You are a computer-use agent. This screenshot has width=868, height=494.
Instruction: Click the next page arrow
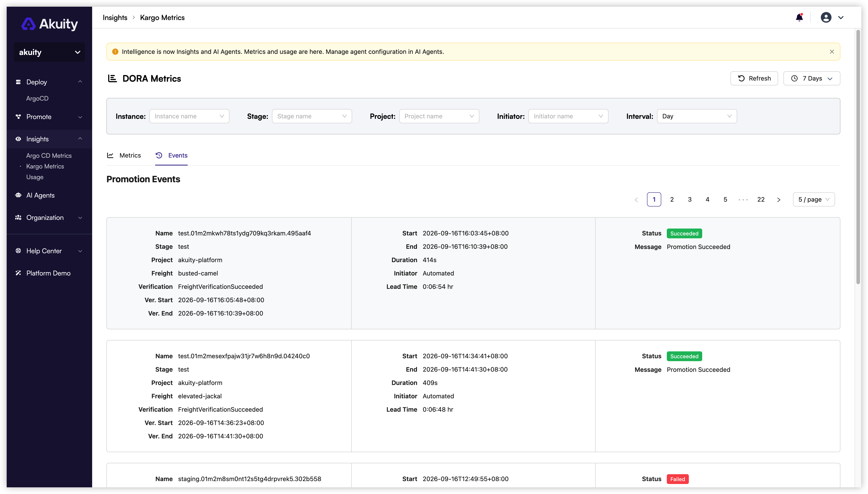tap(778, 200)
